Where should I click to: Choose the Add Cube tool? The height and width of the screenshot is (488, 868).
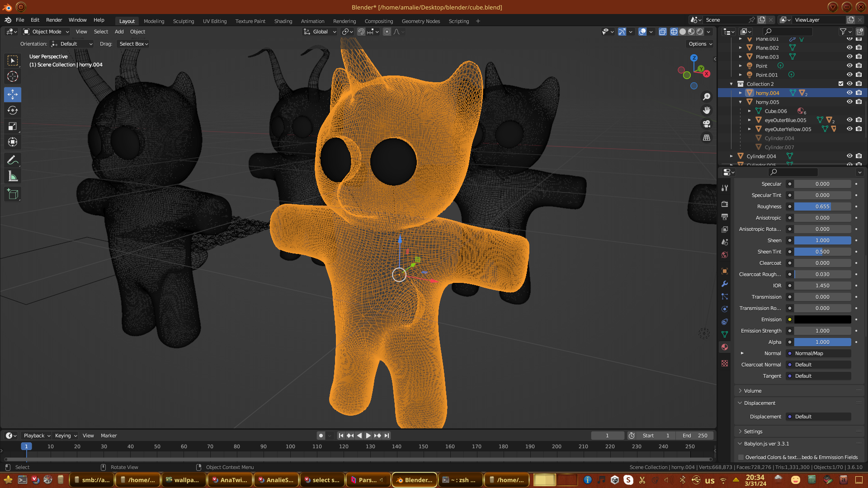tap(13, 194)
